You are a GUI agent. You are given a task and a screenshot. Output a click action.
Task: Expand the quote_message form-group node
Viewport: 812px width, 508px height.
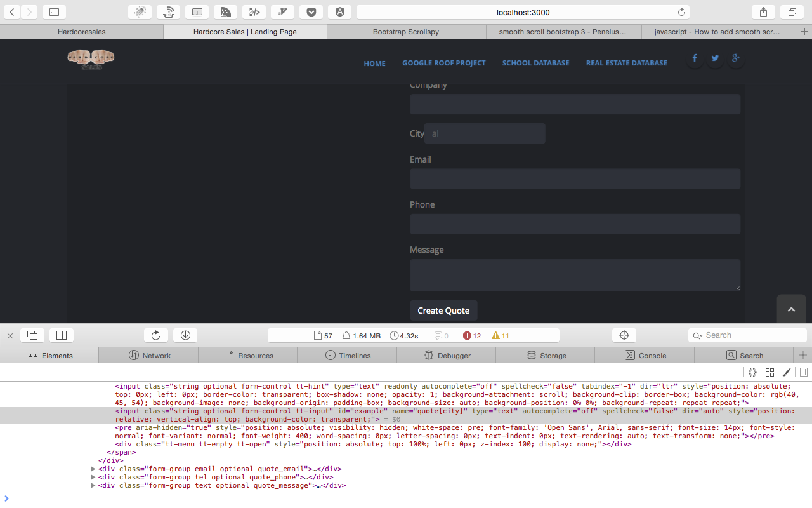pyautogui.click(x=93, y=486)
